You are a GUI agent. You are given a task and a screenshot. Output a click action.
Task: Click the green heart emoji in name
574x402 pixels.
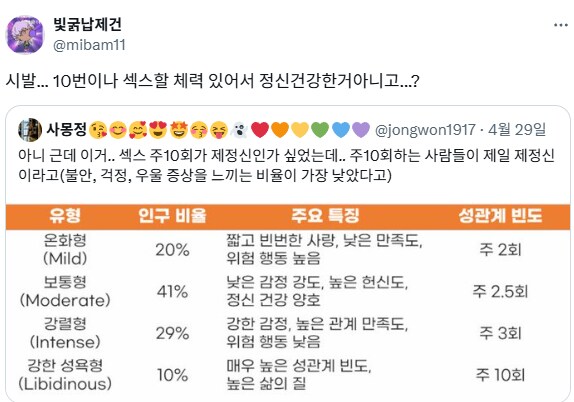[320, 130]
